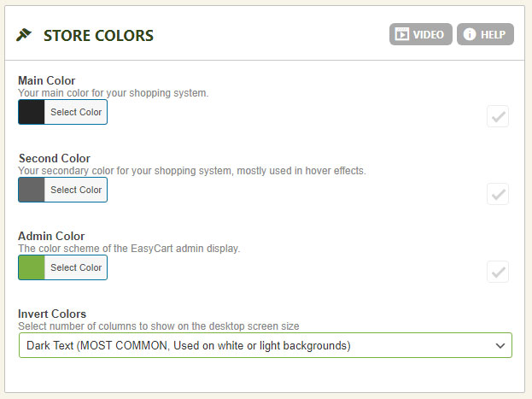Image resolution: width=532 pixels, height=399 pixels.
Task: Click the Admin Color label text
Action: [x=51, y=236]
